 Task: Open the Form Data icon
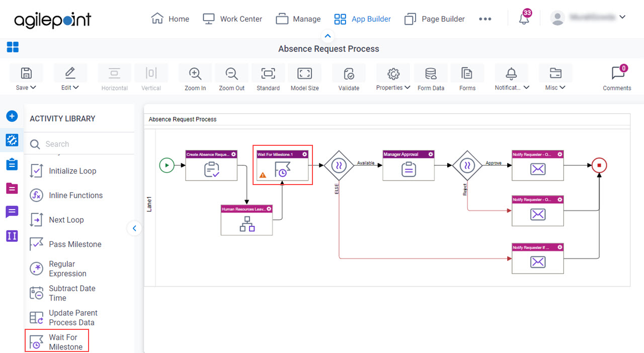431,73
